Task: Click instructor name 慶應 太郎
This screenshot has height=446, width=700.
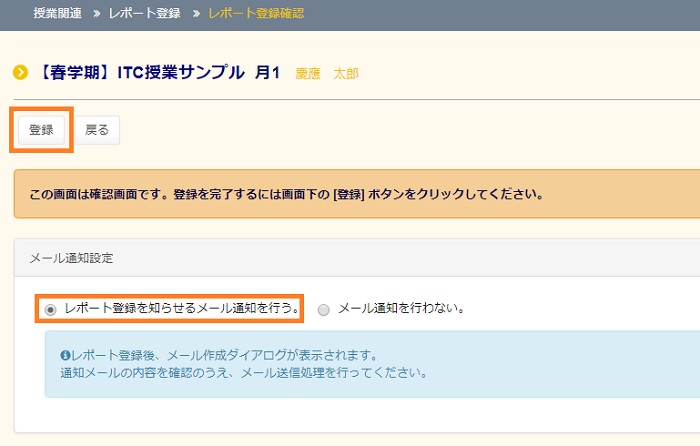Action: click(327, 73)
